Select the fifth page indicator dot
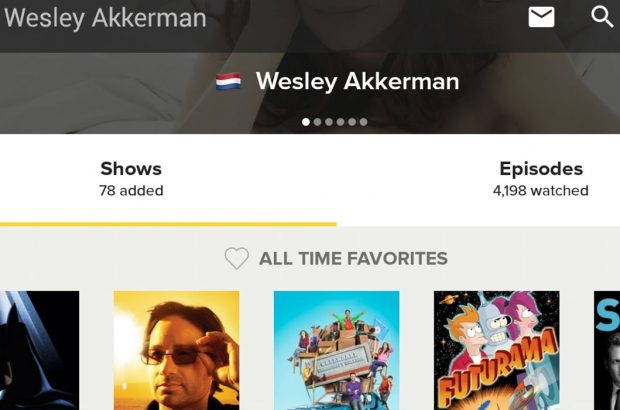The image size is (620, 410). pos(352,122)
